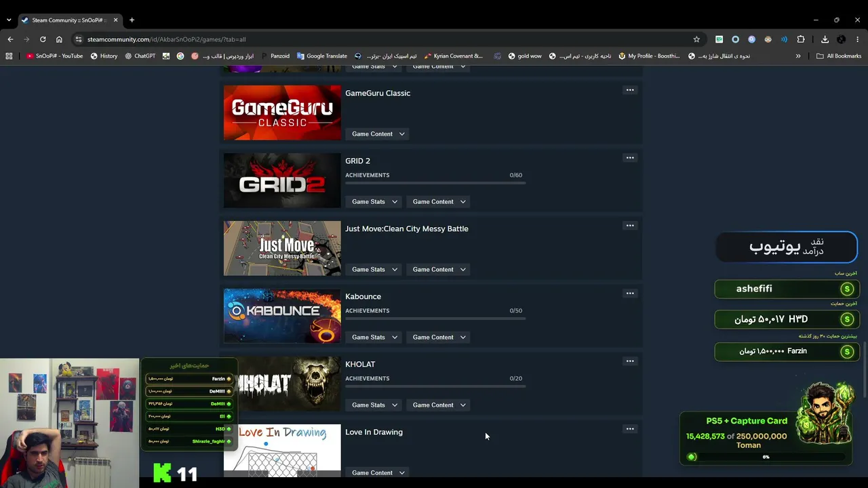Open the browser home page
This screenshot has width=868, height=488.
click(59, 39)
